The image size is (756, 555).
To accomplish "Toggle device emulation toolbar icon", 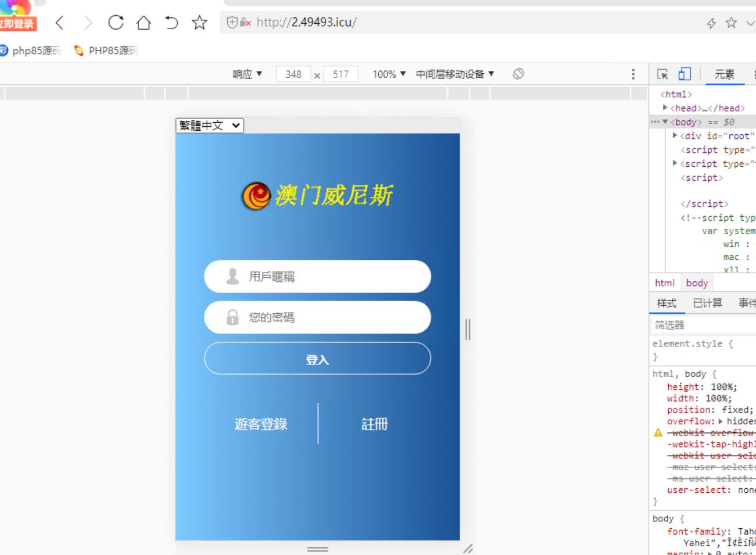I will pyautogui.click(x=685, y=74).
